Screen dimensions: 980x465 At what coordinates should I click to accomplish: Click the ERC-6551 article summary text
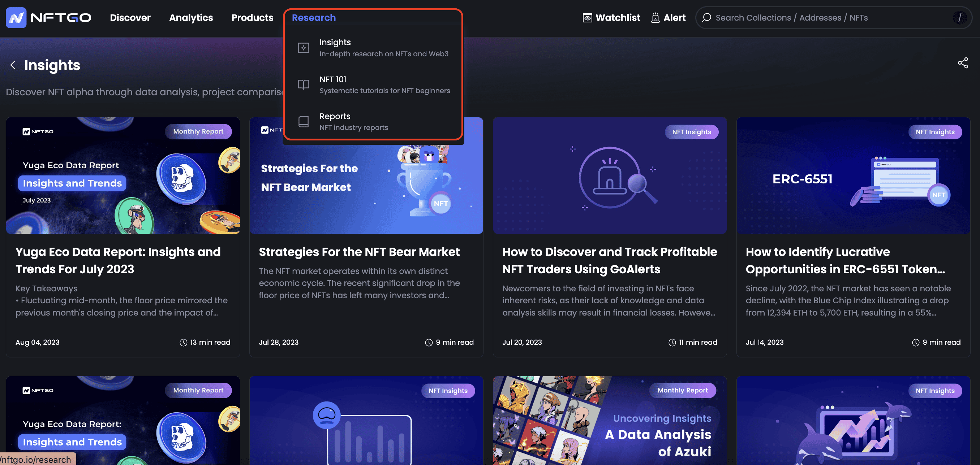pos(848,300)
